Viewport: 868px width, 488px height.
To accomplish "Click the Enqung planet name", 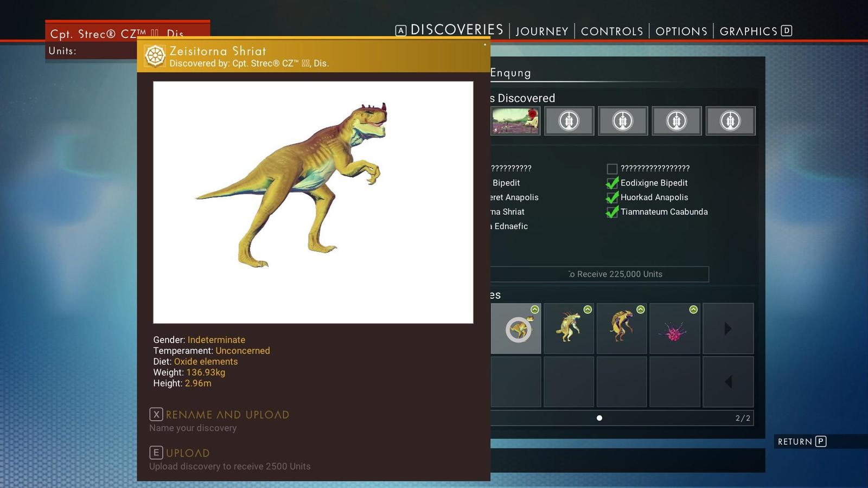I will coord(510,73).
